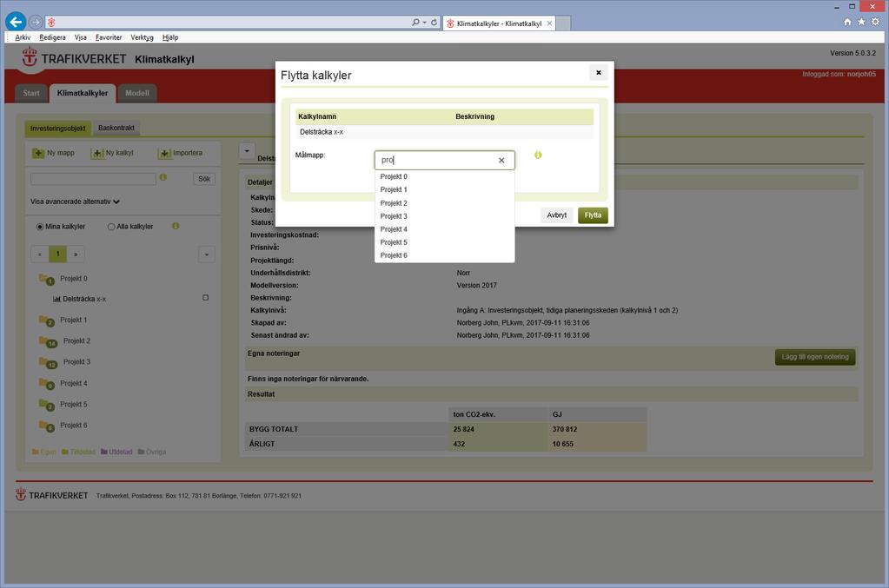
Task: Choose Projekt 5 from suggestion list
Action: (445, 242)
